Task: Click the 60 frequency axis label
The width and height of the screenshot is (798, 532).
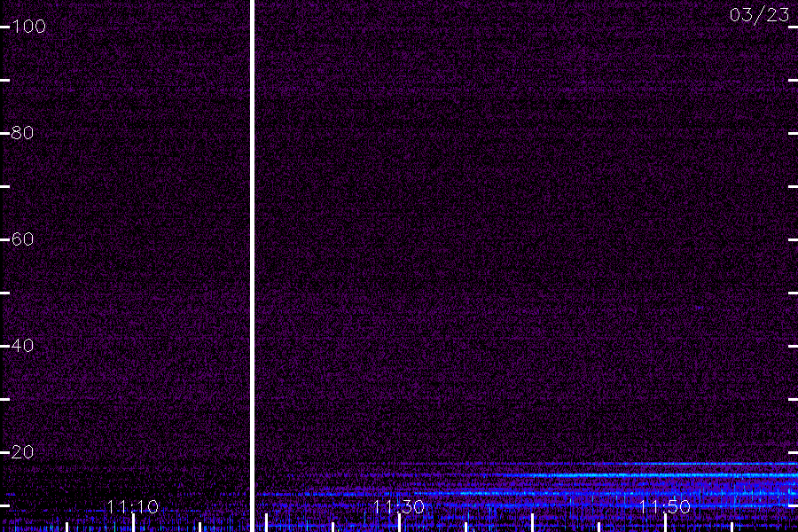Action: 22,239
